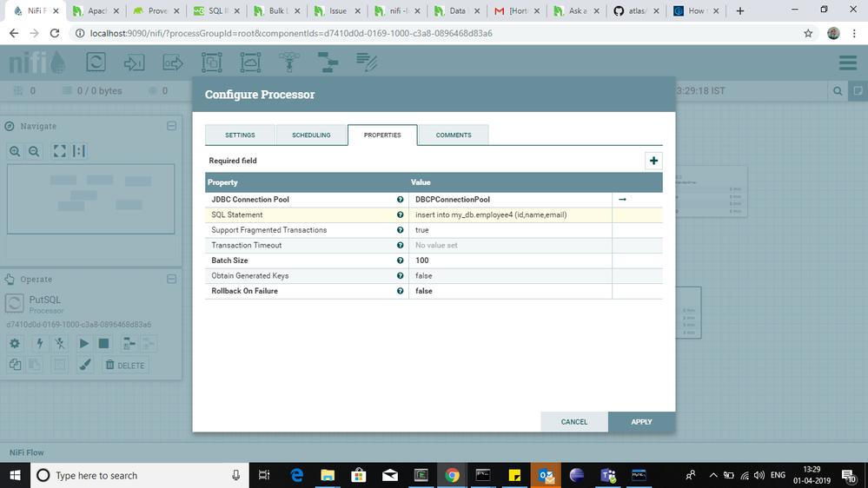Select the Process Group toolbar icon
The width and height of the screenshot is (868, 488).
click(x=211, y=62)
